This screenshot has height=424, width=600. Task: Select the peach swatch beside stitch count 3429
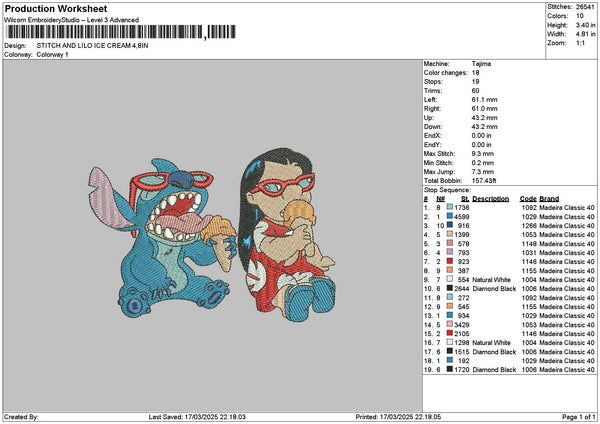[x=450, y=325]
